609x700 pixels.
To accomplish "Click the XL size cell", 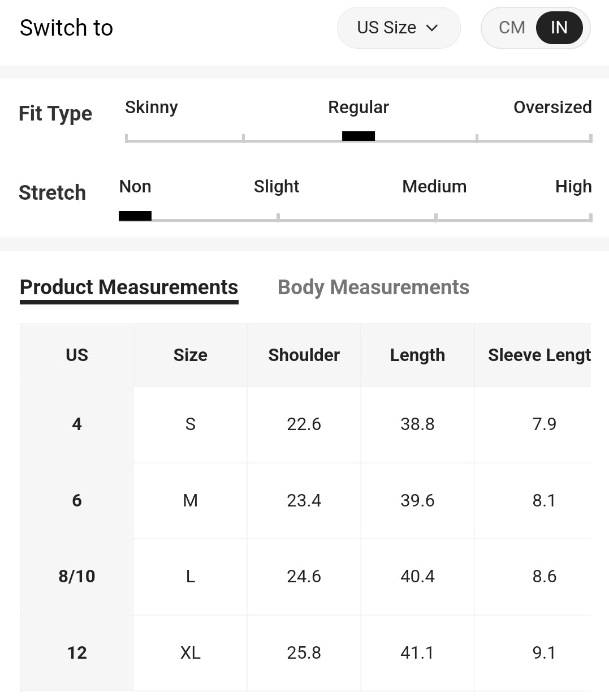I will coord(190,652).
